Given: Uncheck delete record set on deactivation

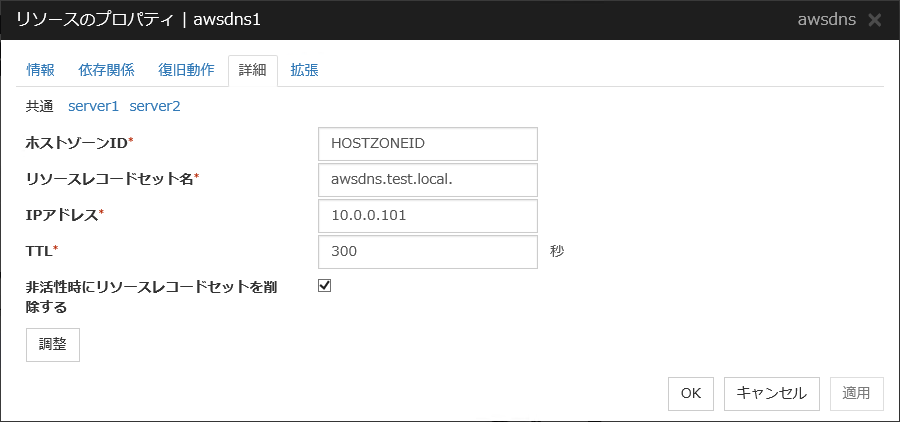Looking at the screenshot, I should [x=324, y=286].
